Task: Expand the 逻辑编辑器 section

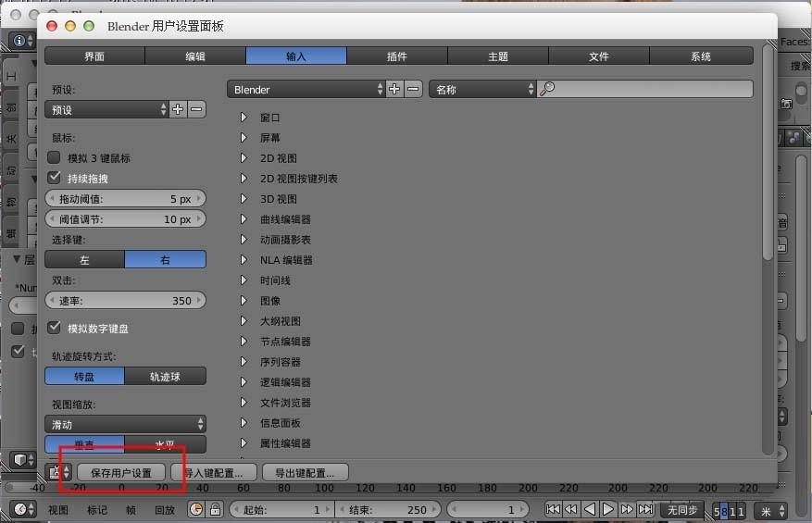Action: pyautogui.click(x=244, y=381)
